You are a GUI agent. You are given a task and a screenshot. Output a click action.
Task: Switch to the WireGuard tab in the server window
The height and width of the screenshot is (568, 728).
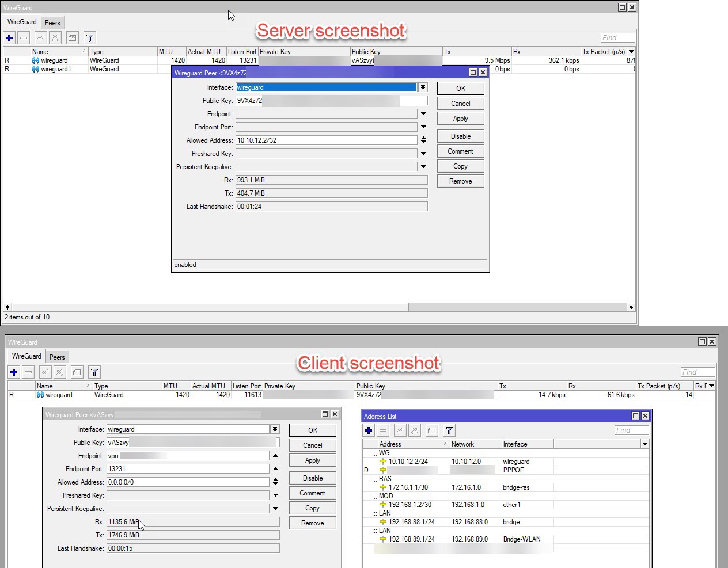tap(22, 22)
